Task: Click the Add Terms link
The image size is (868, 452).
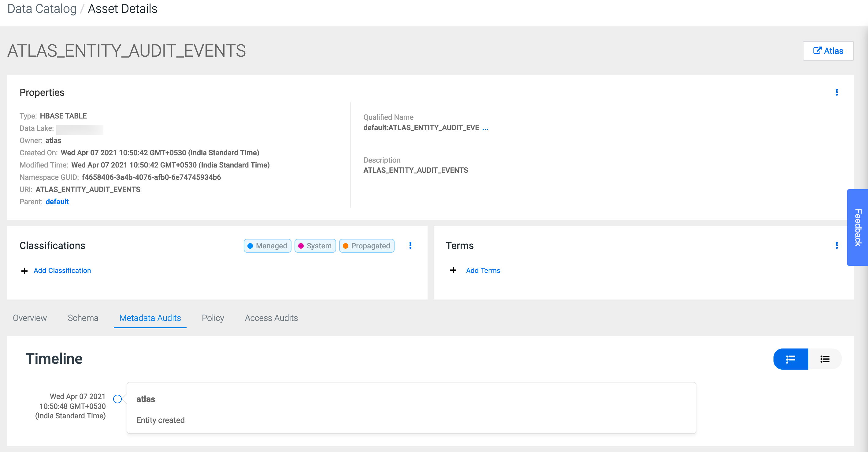Action: (483, 270)
